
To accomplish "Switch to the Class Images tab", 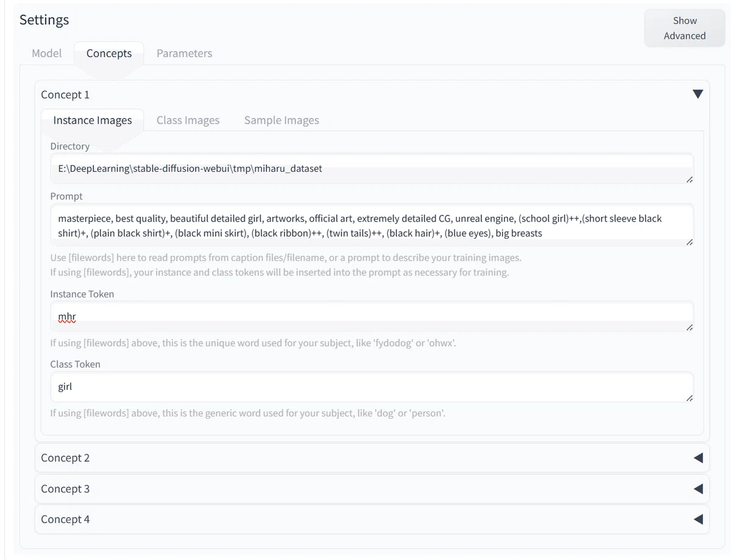I will 188,120.
